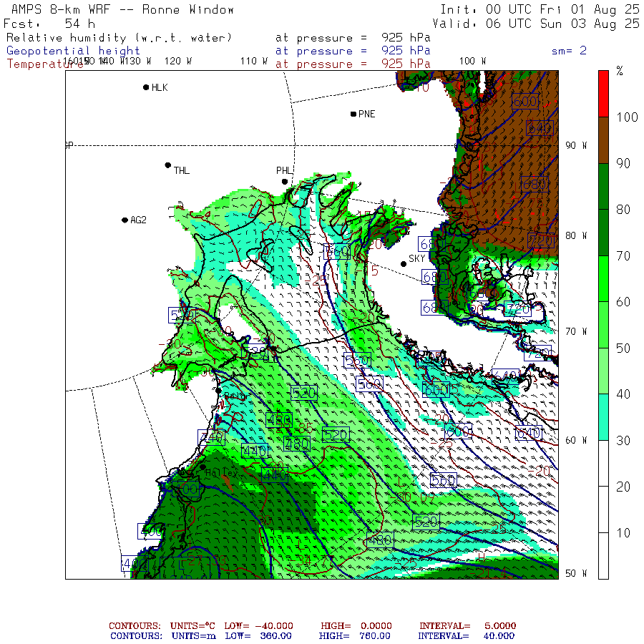The height and width of the screenshot is (644, 644).
Task: Click the '70 W' axis label on right edge
Action: pos(576,331)
